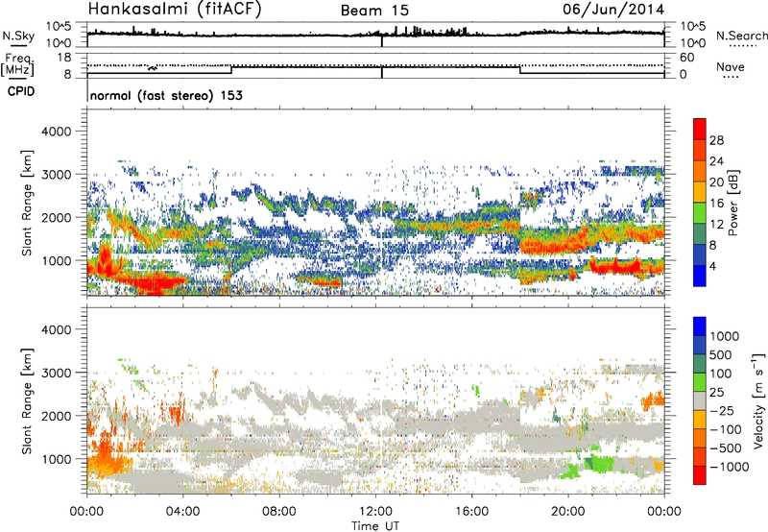Pick the light green 12–16 Power colorbar segment
The height and width of the screenshot is (532, 768).
pyautogui.click(x=700, y=213)
